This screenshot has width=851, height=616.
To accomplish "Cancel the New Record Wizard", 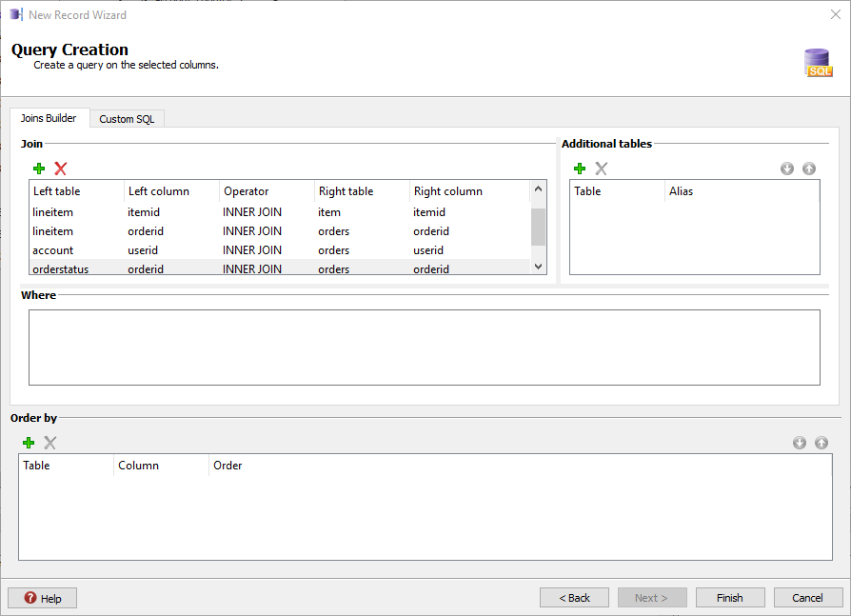I will (807, 597).
